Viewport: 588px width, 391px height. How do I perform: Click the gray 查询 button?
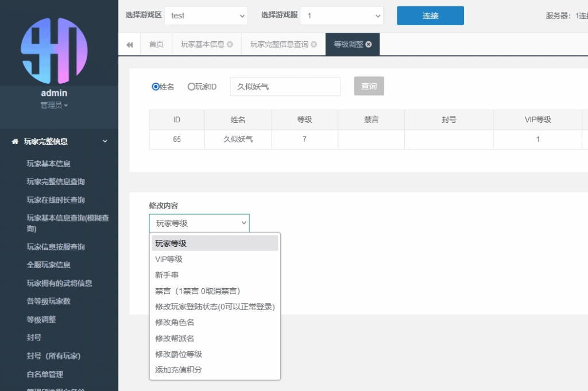click(369, 86)
